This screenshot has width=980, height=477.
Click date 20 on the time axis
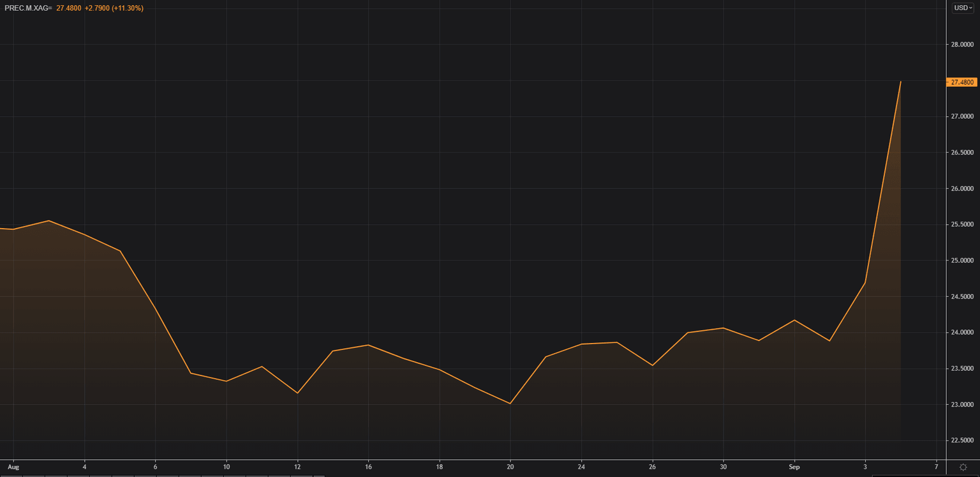pos(510,467)
